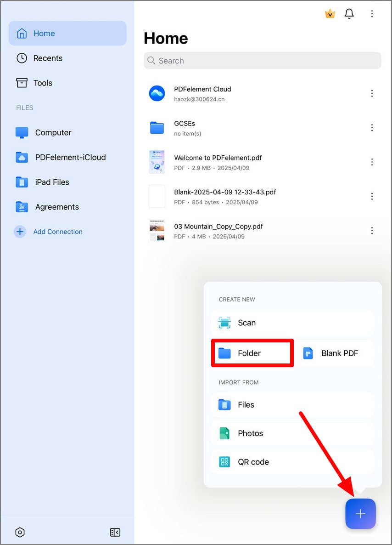Click the PDFelement Cloud icon
Screen dimensions: 392x545
coord(157,93)
